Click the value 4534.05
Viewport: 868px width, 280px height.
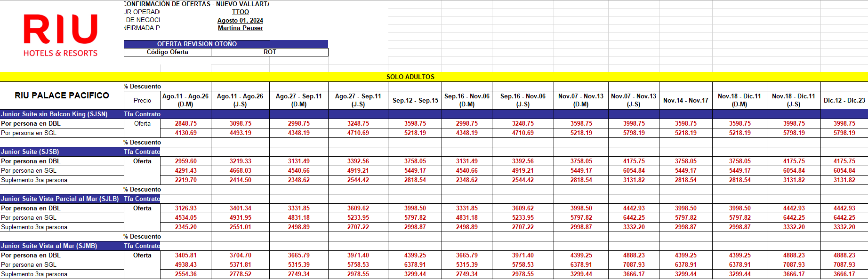point(186,218)
